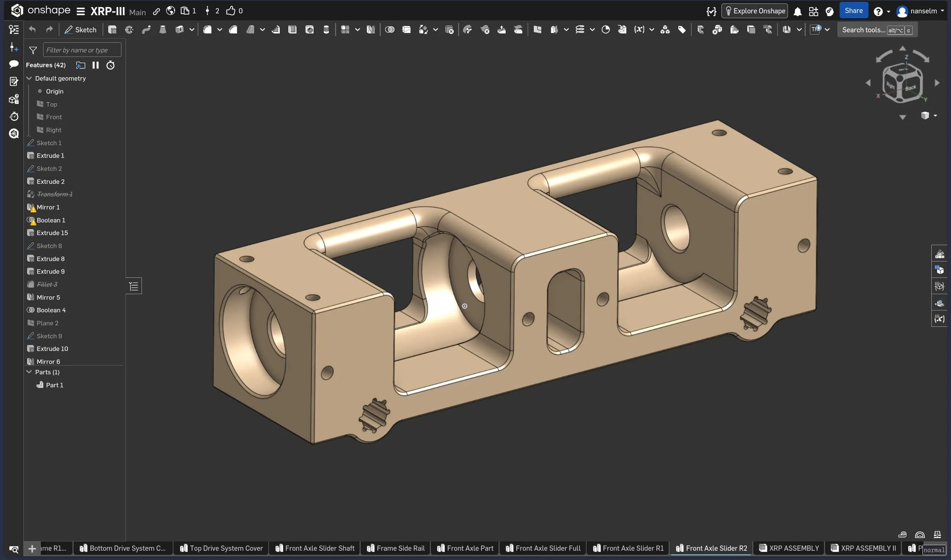Toggle the feature filter funnel
Viewport: 951px width, 560px height.
tap(33, 50)
